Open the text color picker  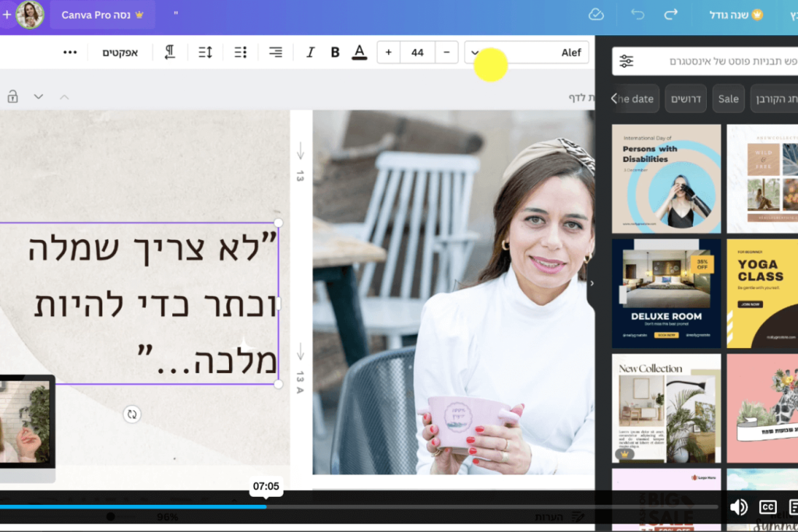pos(359,52)
